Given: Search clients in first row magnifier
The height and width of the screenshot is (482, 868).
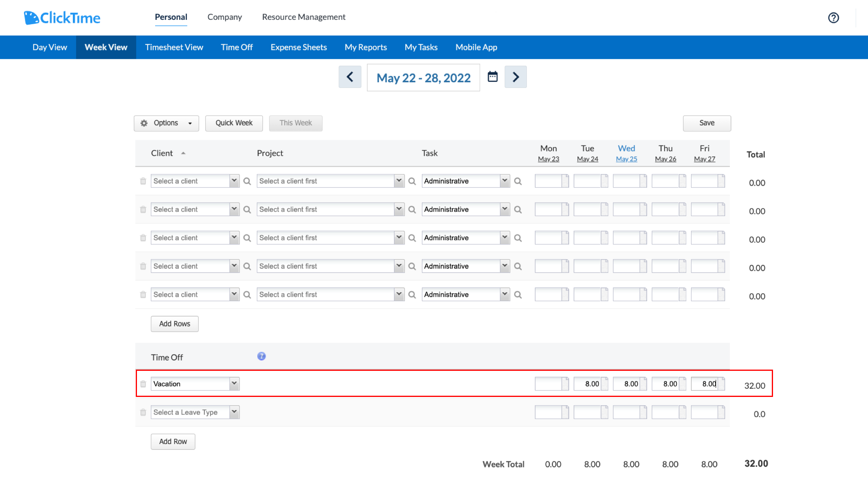Looking at the screenshot, I should click(247, 181).
